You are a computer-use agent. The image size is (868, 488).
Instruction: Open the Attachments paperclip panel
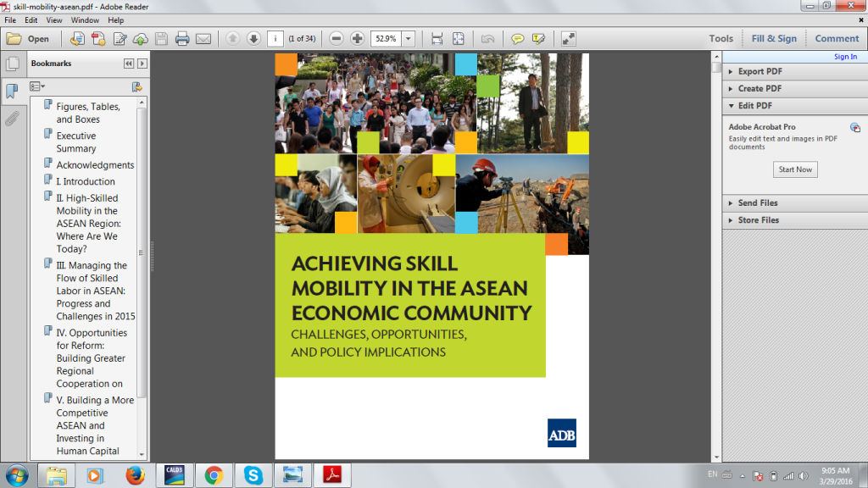coord(12,118)
